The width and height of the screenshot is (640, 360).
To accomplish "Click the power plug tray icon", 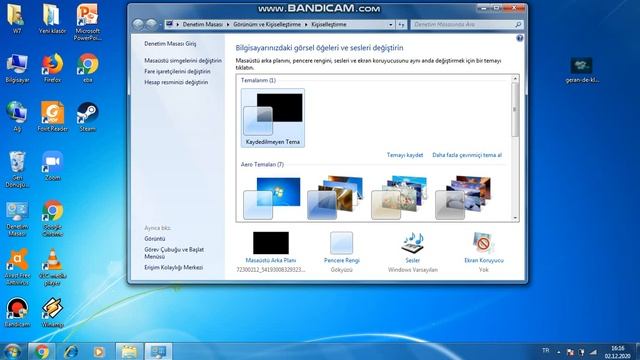I will tap(582, 352).
